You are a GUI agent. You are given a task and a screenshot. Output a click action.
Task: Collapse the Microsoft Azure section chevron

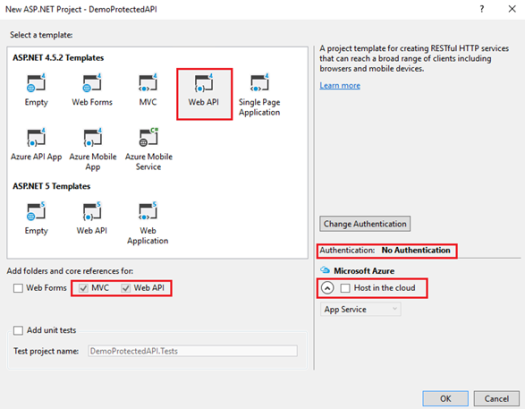coord(327,288)
